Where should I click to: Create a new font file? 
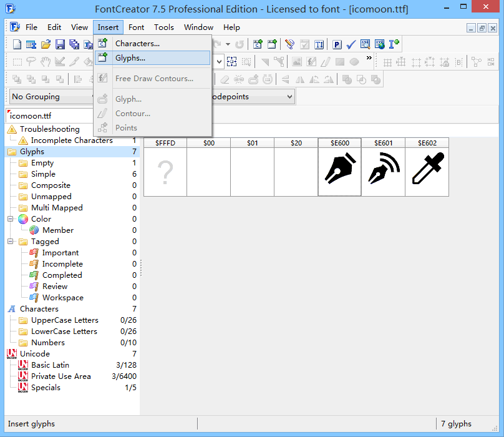[17, 44]
